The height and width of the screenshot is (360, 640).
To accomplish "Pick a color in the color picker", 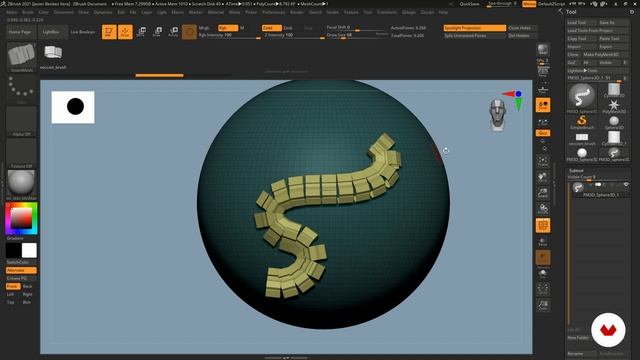I will (x=21, y=218).
